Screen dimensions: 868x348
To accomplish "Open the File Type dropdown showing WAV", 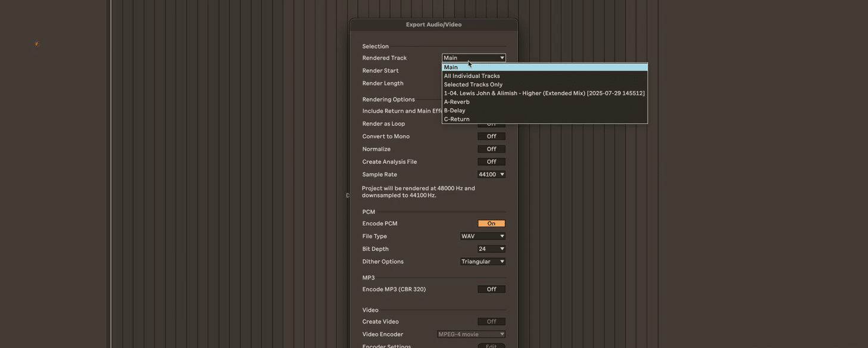I will click(x=482, y=235).
